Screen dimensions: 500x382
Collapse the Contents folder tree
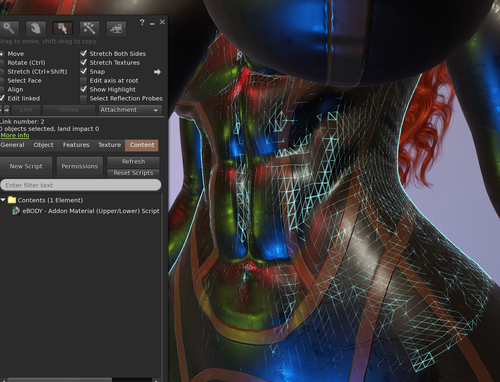(x=3, y=200)
